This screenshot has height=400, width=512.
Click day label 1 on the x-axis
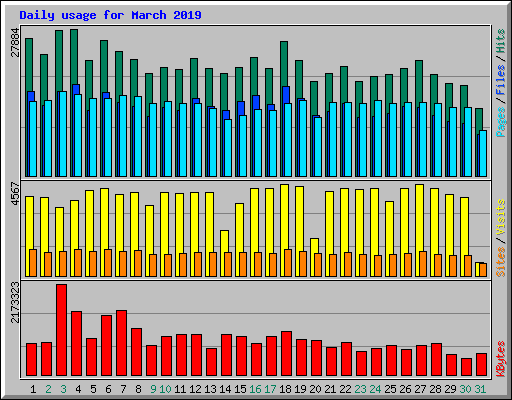tap(33, 389)
